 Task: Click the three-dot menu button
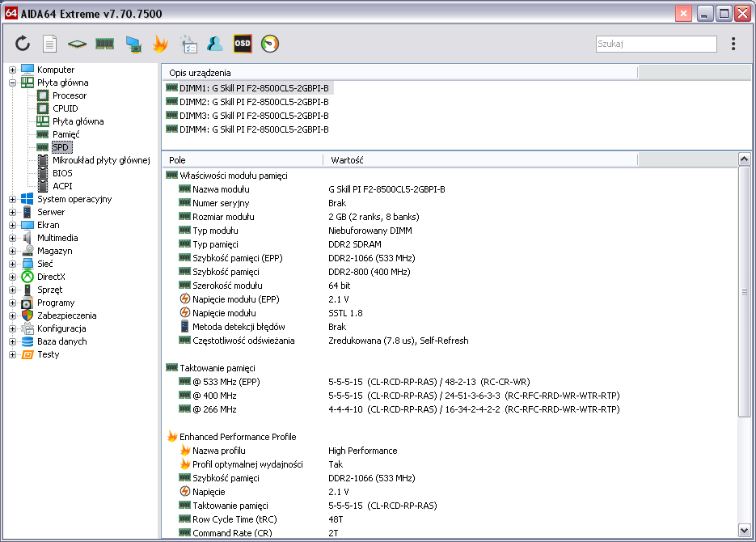[733, 44]
